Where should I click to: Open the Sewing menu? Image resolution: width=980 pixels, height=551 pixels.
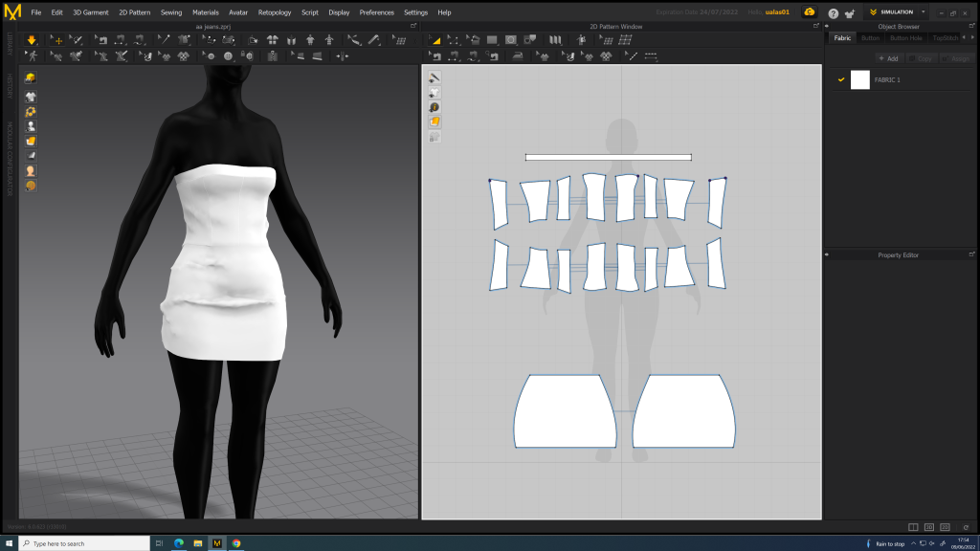point(171,12)
